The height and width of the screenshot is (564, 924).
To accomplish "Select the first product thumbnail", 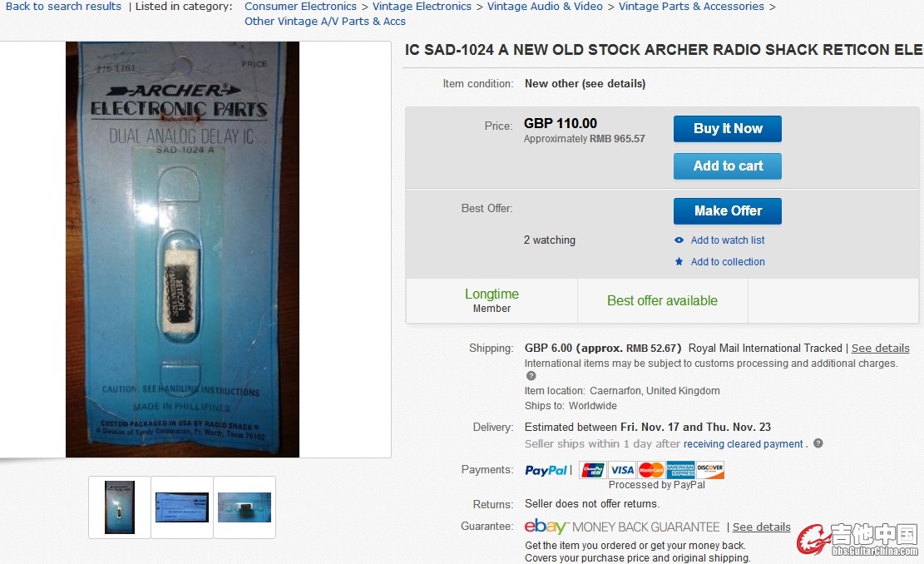I will click(x=120, y=507).
